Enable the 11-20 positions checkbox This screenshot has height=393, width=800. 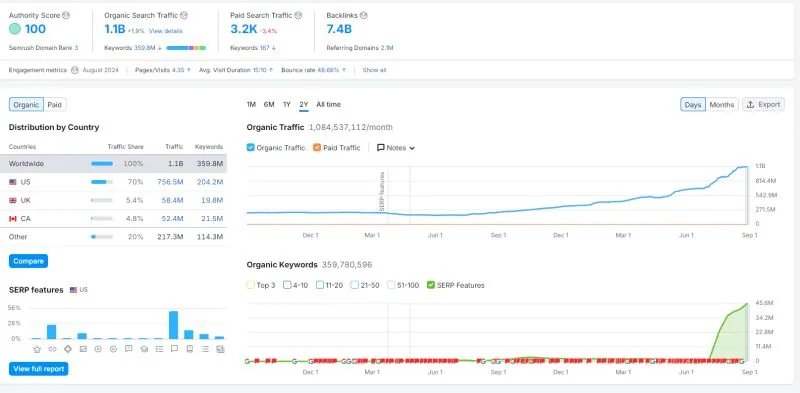[320, 285]
